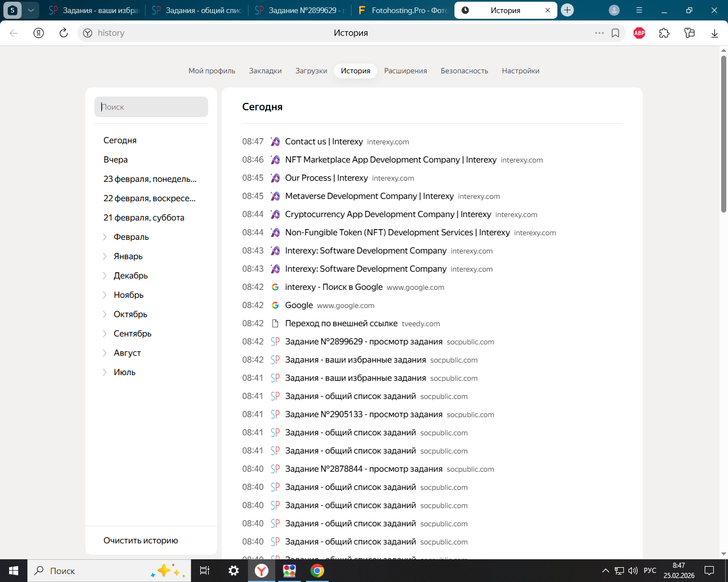Open the tab list dropdown arrow

pos(31,10)
